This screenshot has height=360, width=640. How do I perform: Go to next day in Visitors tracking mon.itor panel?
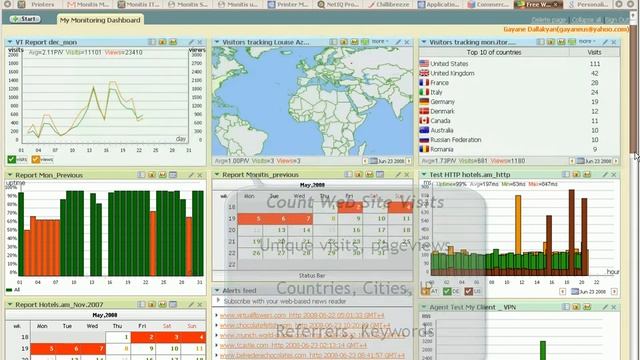pyautogui.click(x=616, y=161)
